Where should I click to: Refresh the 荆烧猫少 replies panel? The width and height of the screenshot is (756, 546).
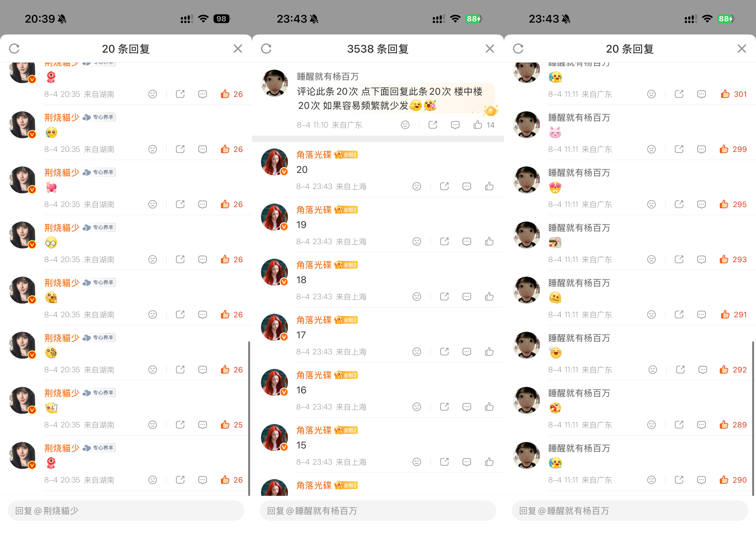click(x=14, y=49)
